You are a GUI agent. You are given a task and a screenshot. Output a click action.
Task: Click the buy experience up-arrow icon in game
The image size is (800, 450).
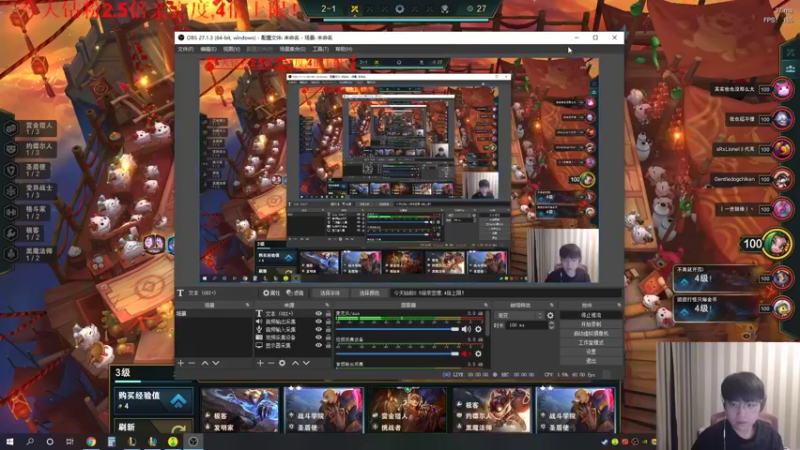178,401
